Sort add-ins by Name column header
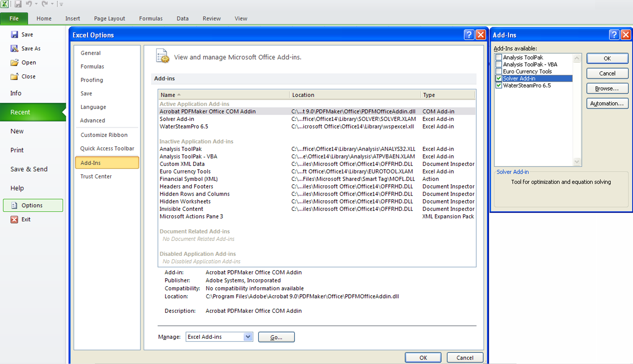Screen dimensions: 633x364 (168, 95)
